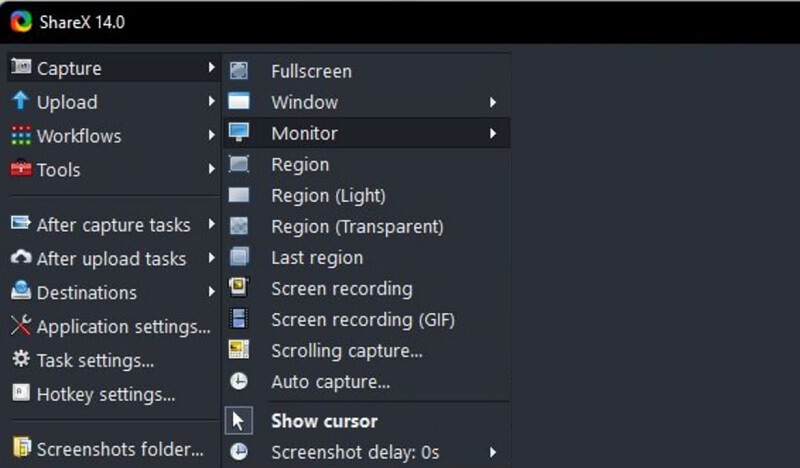Image resolution: width=800 pixels, height=468 pixels.
Task: Click the Fullscreen capture icon
Action: [239, 70]
